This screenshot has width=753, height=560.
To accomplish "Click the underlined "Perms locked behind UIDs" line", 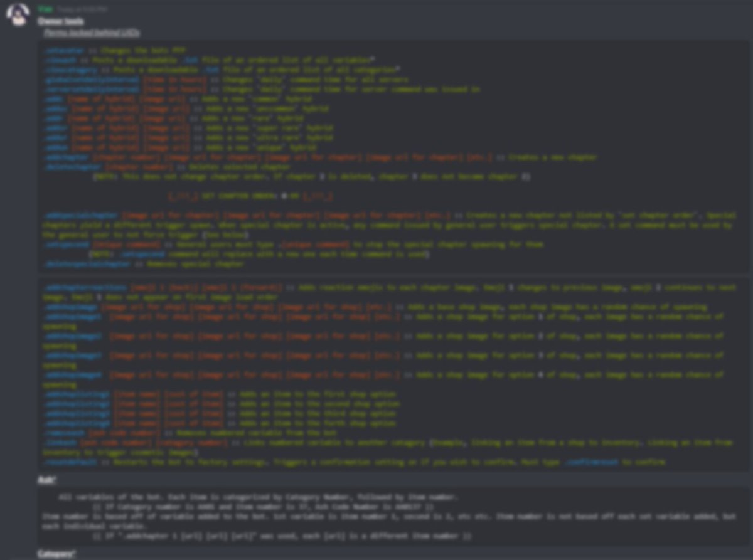I will (x=92, y=32).
